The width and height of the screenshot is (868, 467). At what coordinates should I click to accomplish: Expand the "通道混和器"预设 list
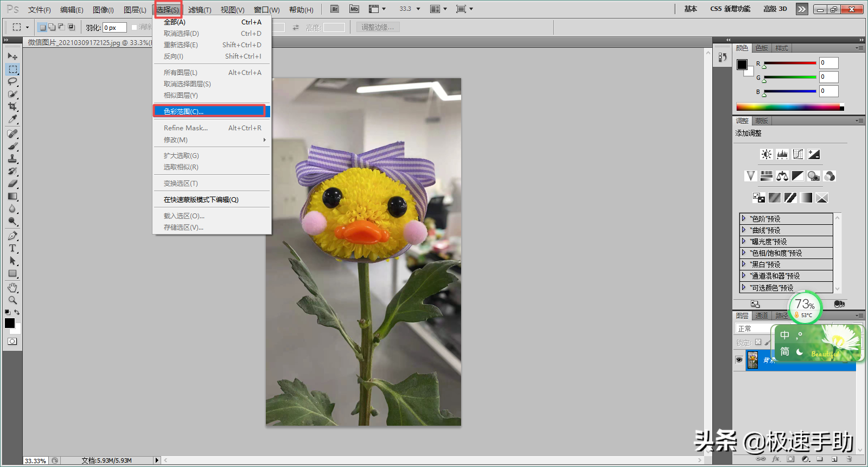744,275
